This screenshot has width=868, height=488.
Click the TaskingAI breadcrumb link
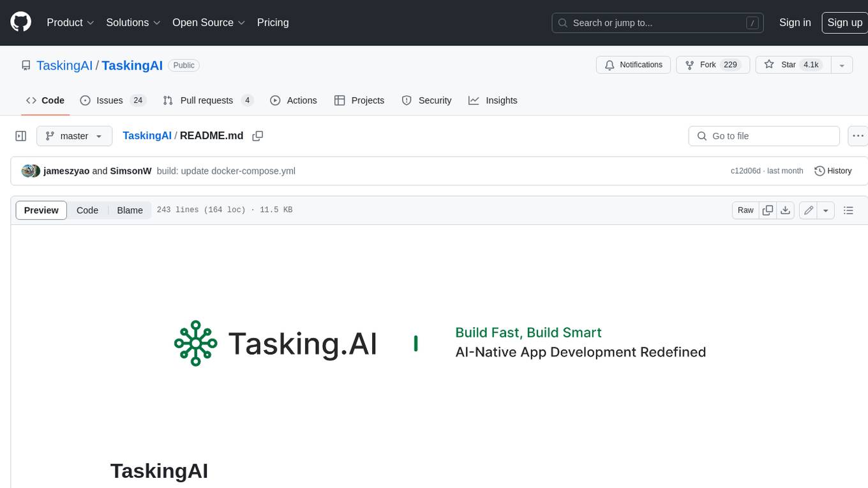coord(147,135)
